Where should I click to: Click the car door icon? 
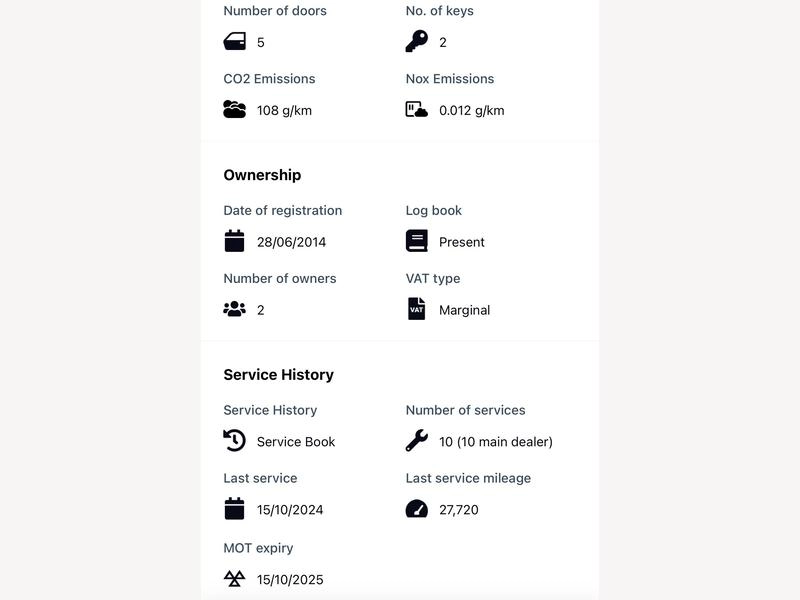[235, 41]
